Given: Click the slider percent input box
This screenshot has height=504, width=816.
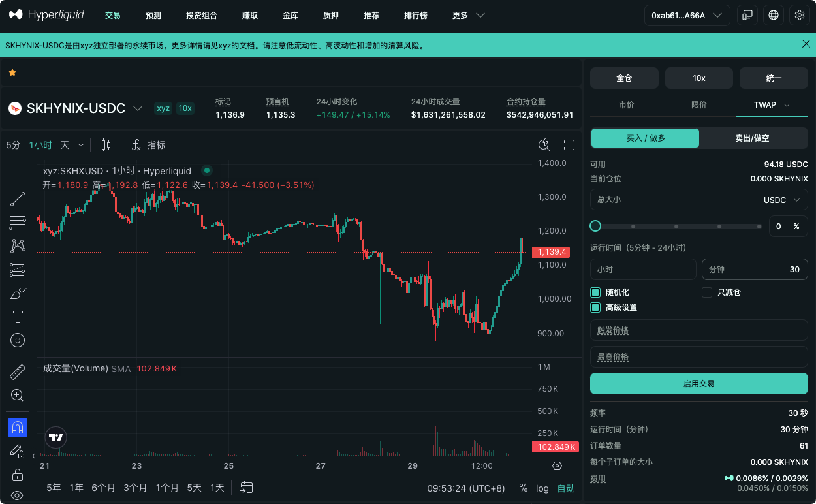Looking at the screenshot, I should (788, 226).
